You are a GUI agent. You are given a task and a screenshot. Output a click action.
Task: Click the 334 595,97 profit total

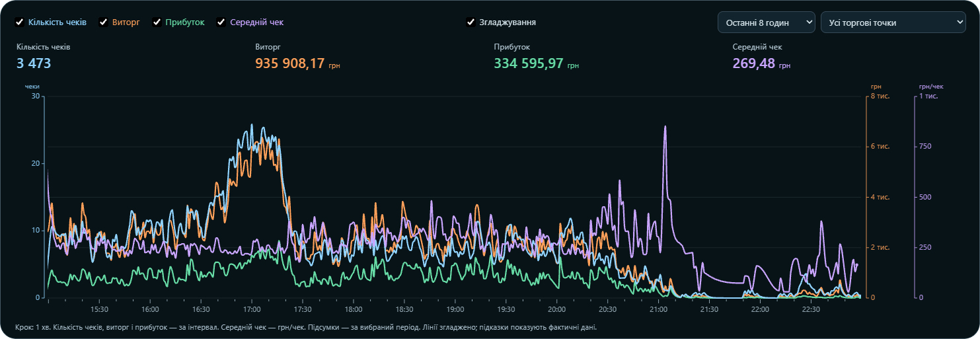coord(529,63)
